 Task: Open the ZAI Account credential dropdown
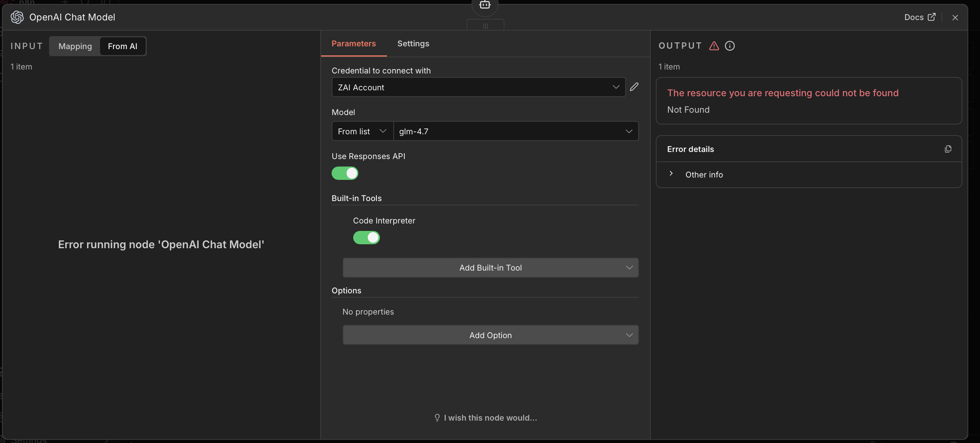(478, 87)
